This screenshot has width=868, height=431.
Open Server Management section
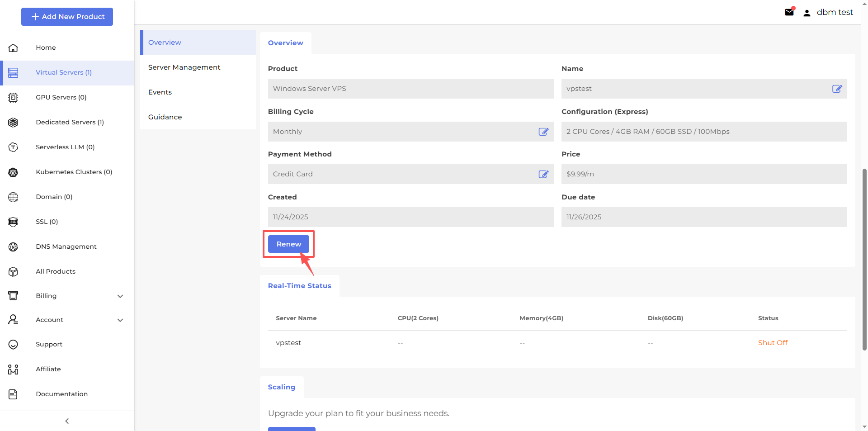[x=198, y=67]
